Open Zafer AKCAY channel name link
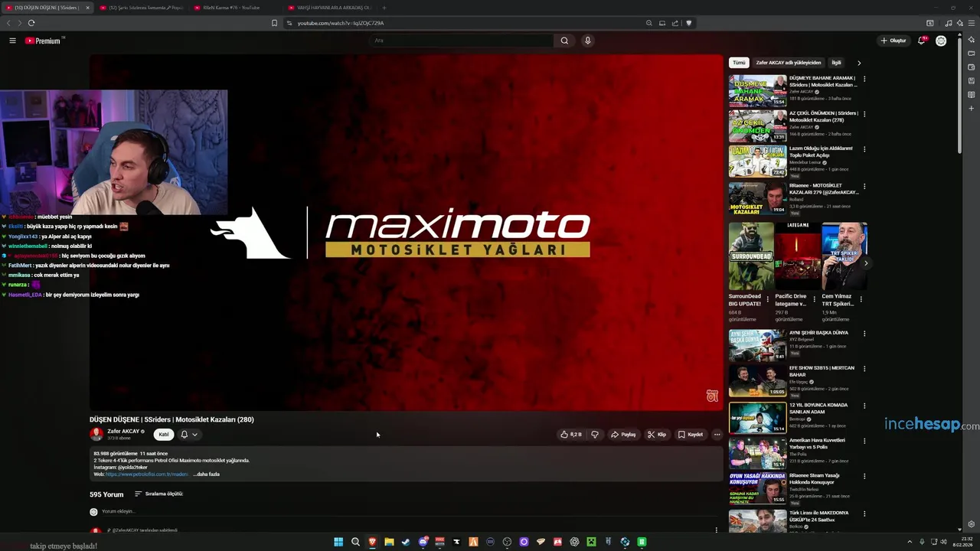The height and width of the screenshot is (551, 980). pyautogui.click(x=123, y=432)
